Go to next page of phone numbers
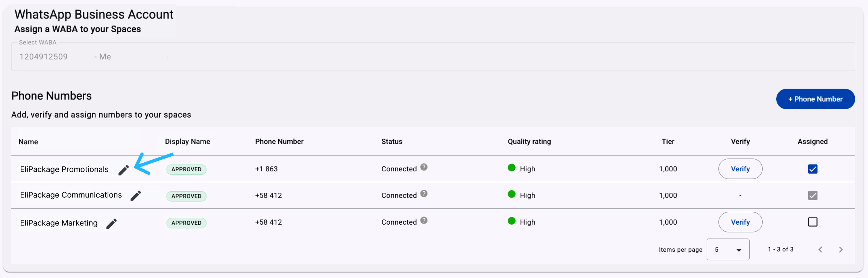This screenshot has height=278, width=868. click(841, 249)
